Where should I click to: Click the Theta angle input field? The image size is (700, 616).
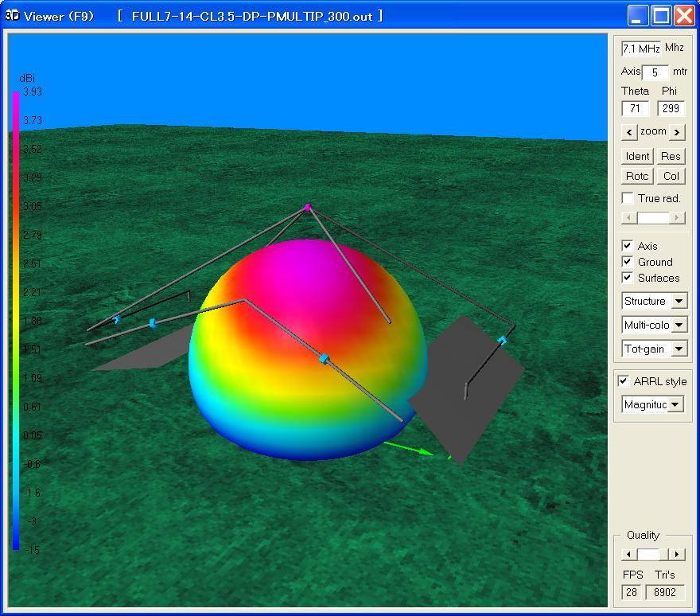click(x=636, y=109)
